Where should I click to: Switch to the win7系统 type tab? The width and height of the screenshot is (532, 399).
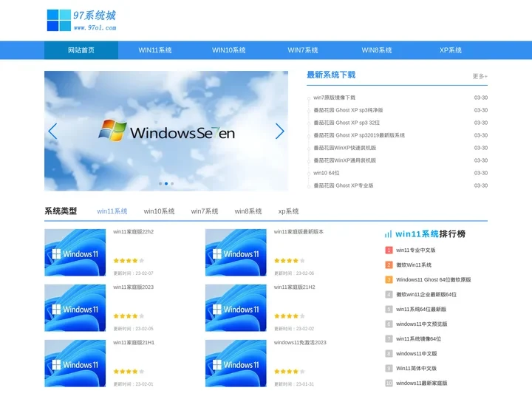coord(205,211)
